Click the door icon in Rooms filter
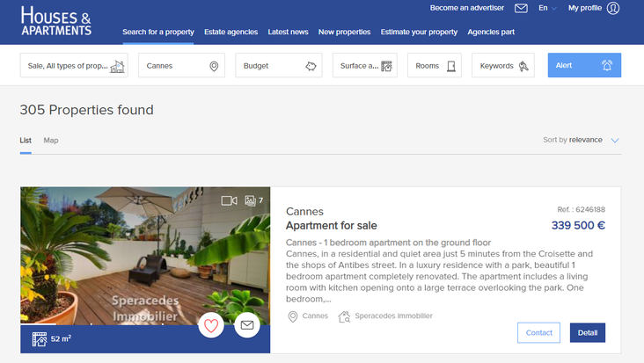 pyautogui.click(x=451, y=66)
